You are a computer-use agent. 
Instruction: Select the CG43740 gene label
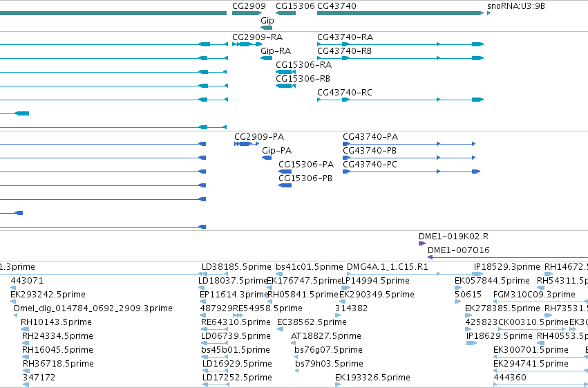coord(336,6)
